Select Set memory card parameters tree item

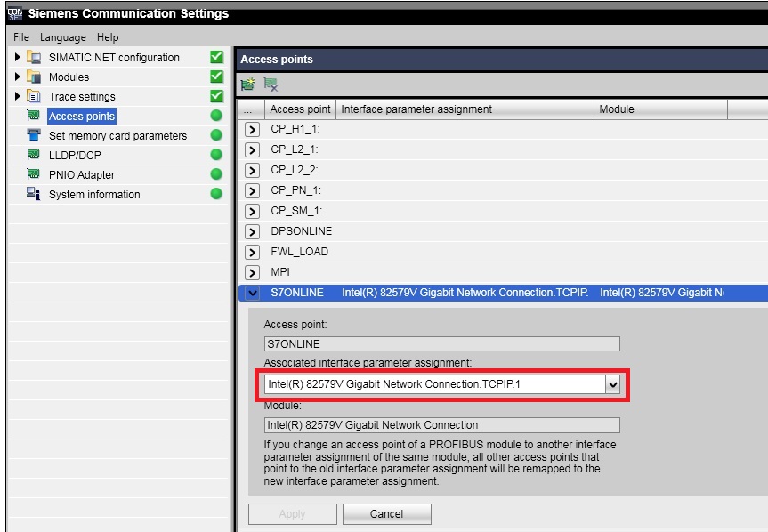(117, 135)
